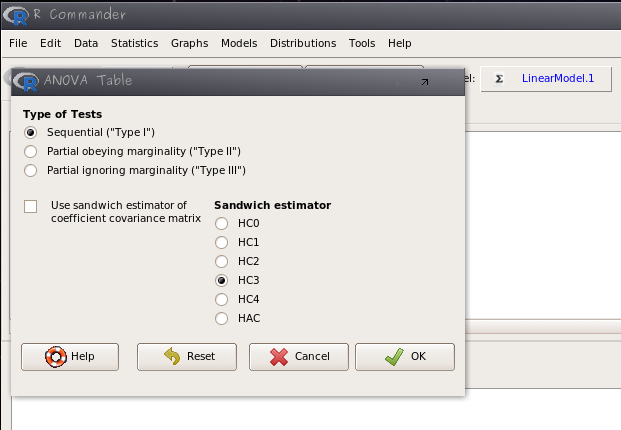Open the Statistics menu

[x=134, y=44]
